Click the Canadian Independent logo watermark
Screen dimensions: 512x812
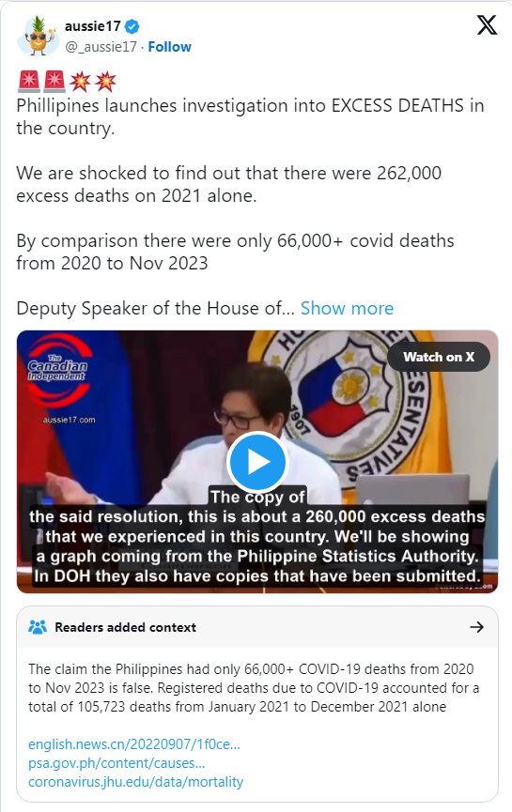pos(57,369)
